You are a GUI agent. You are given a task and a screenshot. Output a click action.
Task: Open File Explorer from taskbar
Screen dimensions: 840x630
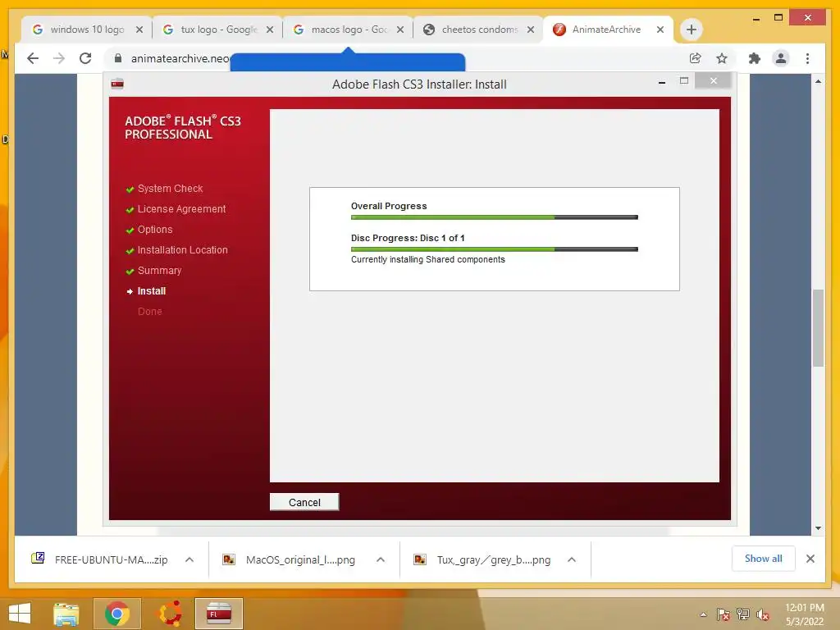pos(66,614)
